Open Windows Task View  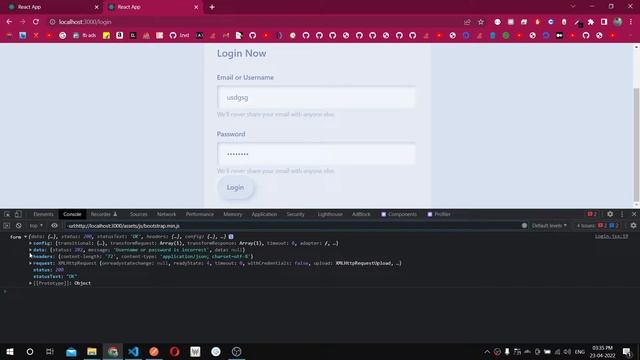50,351
